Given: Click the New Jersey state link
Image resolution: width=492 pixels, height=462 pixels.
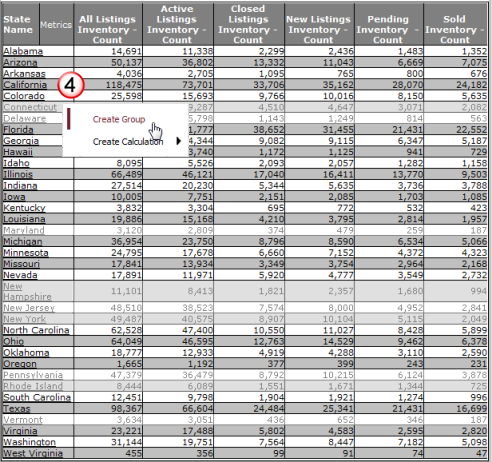Looking at the screenshot, I should tap(29, 308).
